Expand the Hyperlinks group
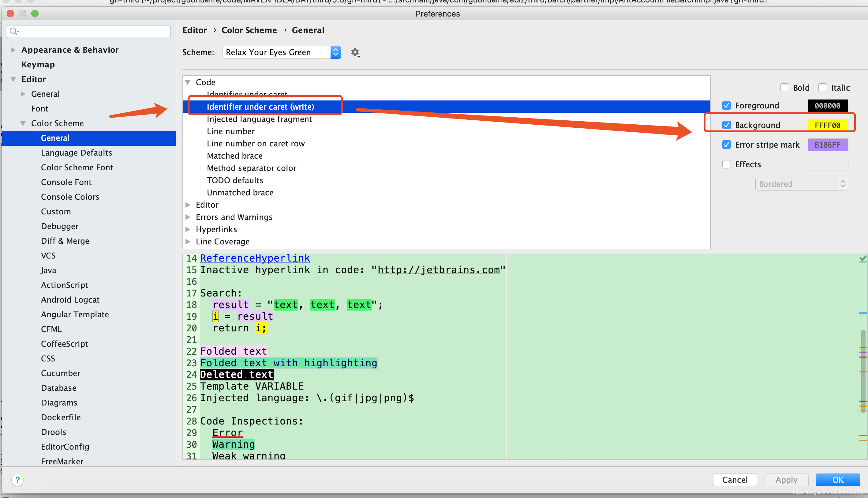The width and height of the screenshot is (868, 498). click(x=188, y=229)
